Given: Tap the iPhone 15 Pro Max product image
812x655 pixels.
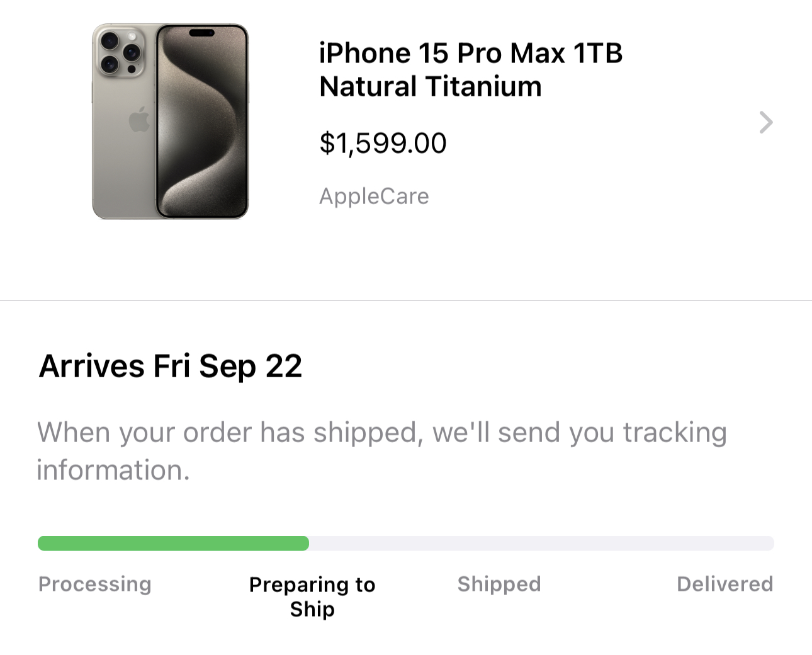Looking at the screenshot, I should tap(171, 122).
